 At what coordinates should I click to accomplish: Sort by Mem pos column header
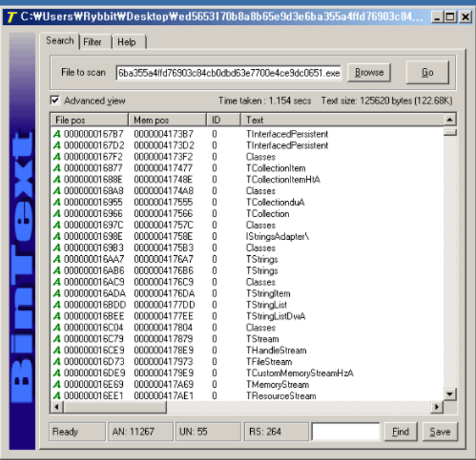pyautogui.click(x=167, y=120)
